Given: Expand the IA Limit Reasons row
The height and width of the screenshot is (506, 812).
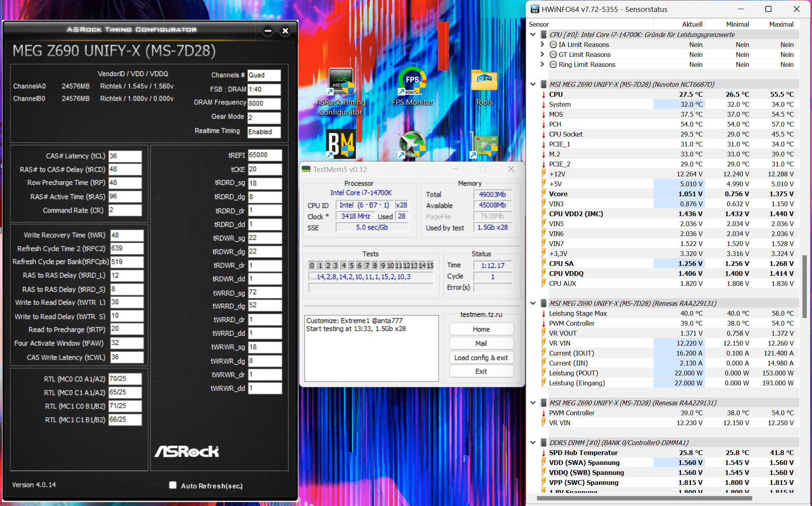Looking at the screenshot, I should (542, 45).
